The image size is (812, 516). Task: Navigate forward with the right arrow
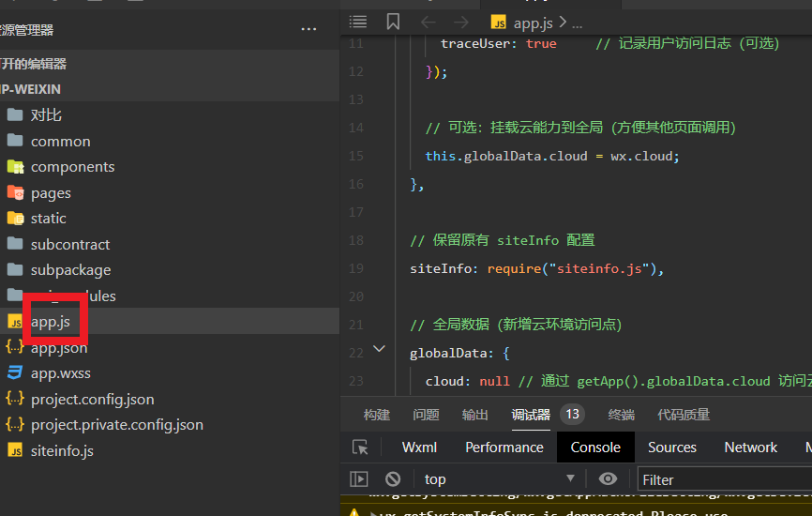point(461,23)
